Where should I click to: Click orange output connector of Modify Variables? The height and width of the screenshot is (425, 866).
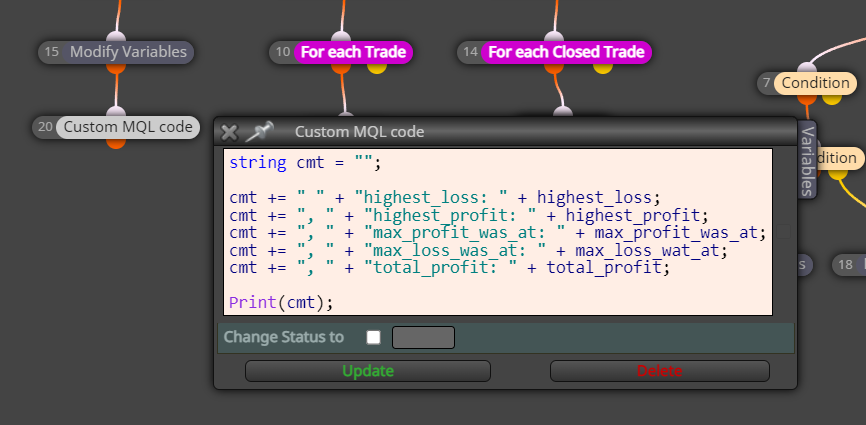click(115, 68)
